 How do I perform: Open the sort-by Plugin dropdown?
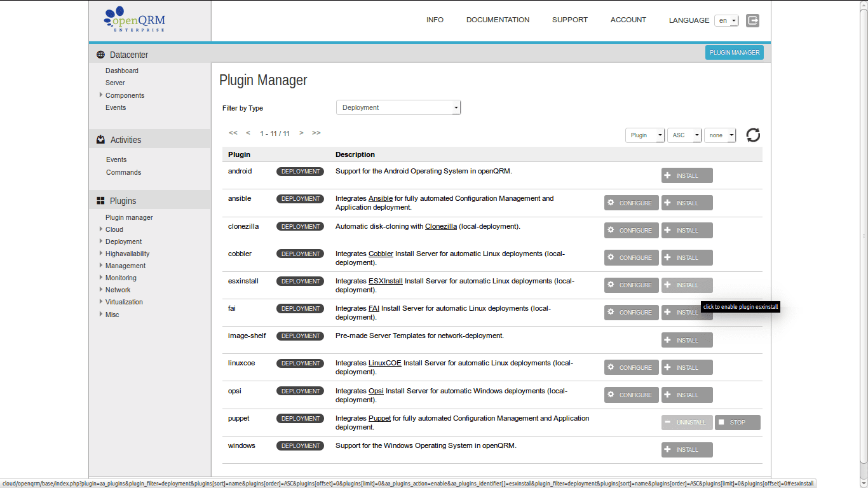pos(645,135)
